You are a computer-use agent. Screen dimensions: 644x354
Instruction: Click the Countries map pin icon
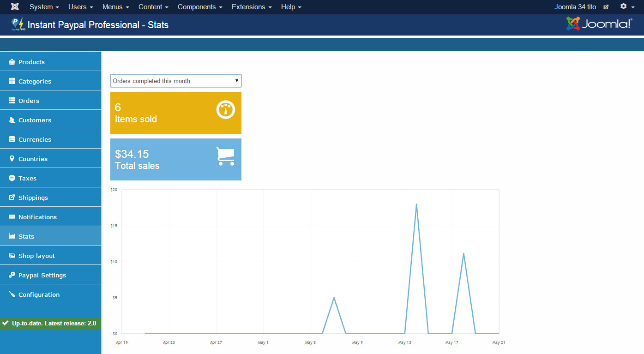(x=12, y=159)
